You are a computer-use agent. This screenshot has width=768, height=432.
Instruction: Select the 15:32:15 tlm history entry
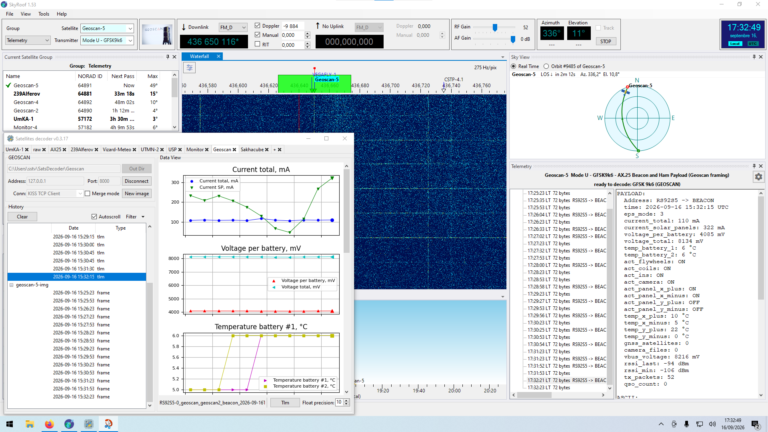pyautogui.click(x=76, y=277)
